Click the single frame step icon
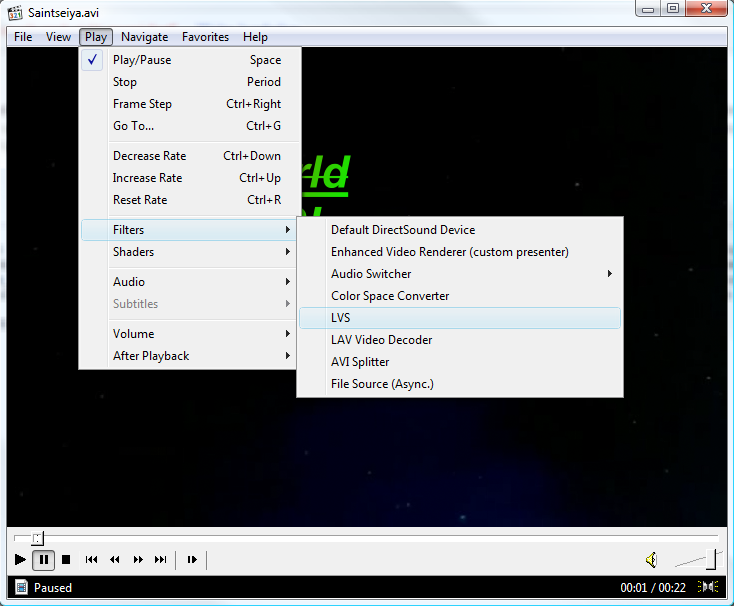Image resolution: width=734 pixels, height=606 pixels. [x=192, y=560]
